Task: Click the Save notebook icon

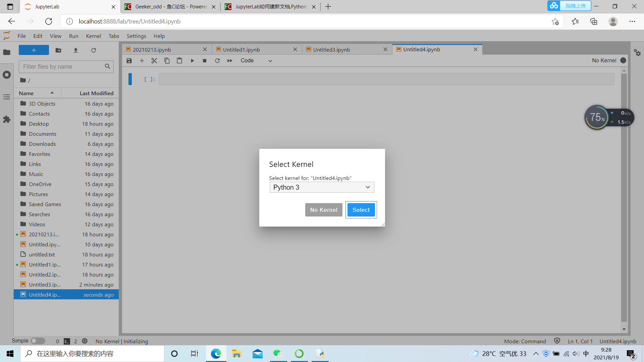Action: click(x=129, y=61)
